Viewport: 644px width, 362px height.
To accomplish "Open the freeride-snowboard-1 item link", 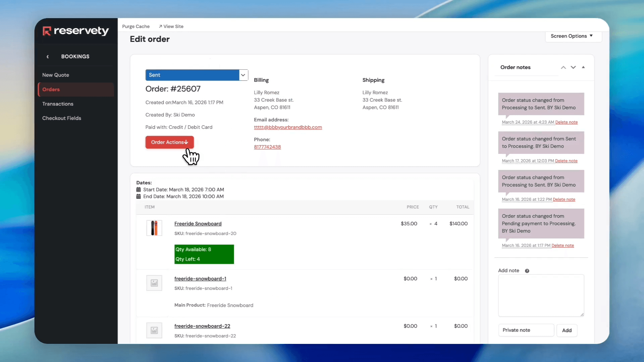I will pyautogui.click(x=200, y=279).
